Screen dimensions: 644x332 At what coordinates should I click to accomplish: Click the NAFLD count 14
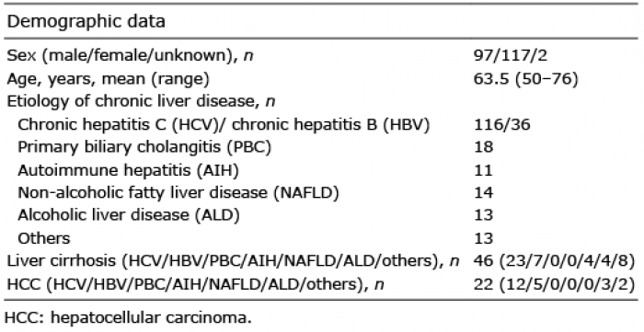[x=483, y=192]
